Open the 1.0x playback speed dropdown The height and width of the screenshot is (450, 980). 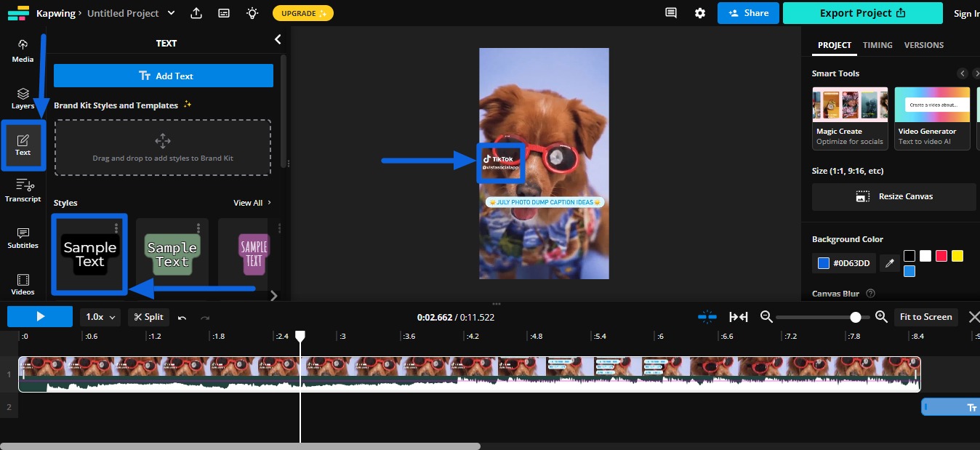[x=100, y=316]
